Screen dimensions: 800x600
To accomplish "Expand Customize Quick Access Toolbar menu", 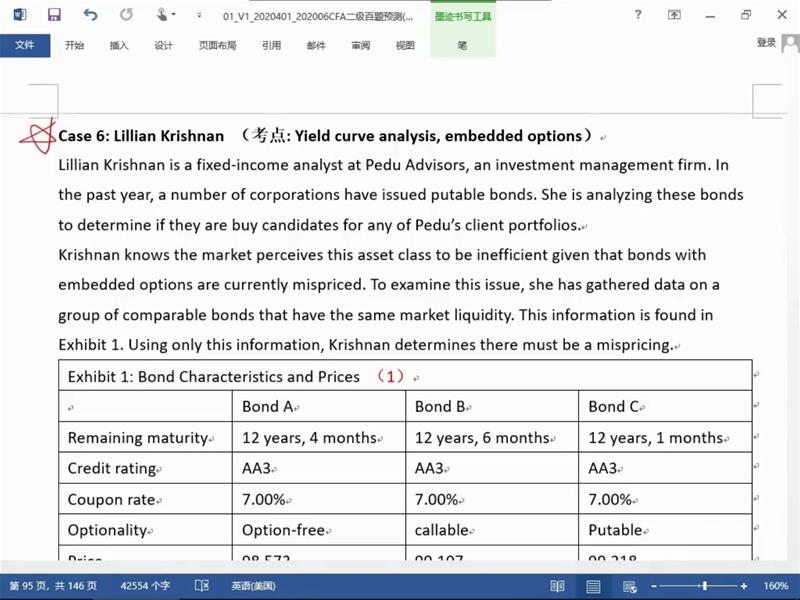I will (199, 15).
